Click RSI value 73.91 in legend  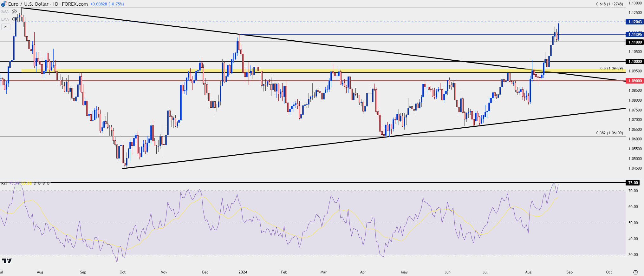point(14,183)
